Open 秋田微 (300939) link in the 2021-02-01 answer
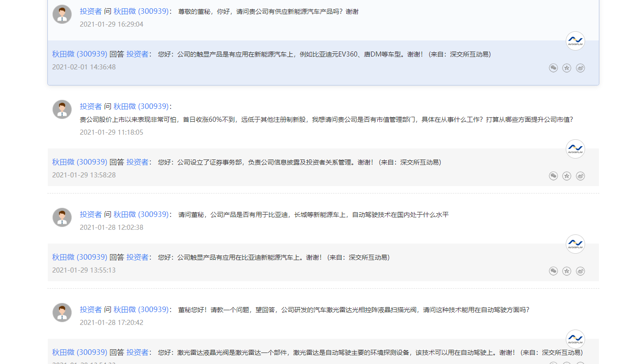632x364 pixels. 80,54
